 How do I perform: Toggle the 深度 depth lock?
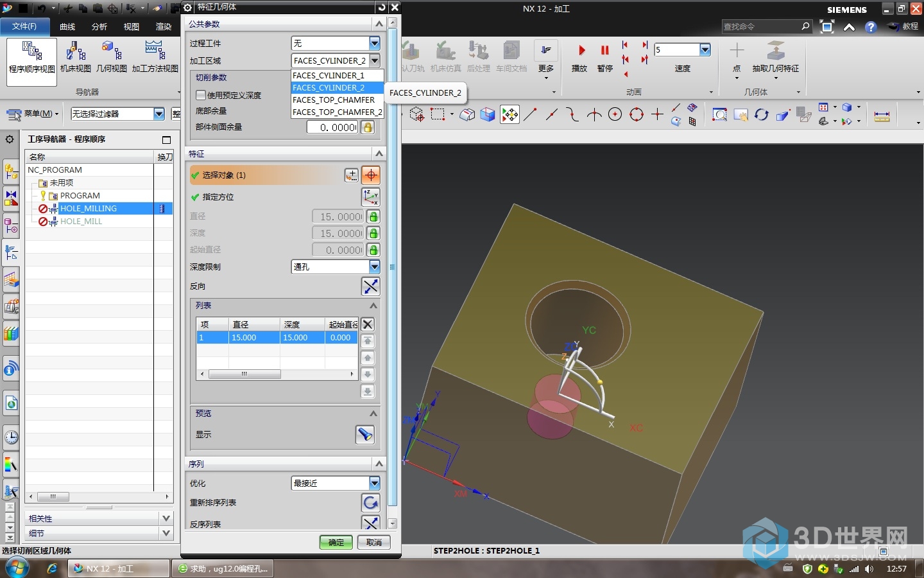pyautogui.click(x=373, y=233)
